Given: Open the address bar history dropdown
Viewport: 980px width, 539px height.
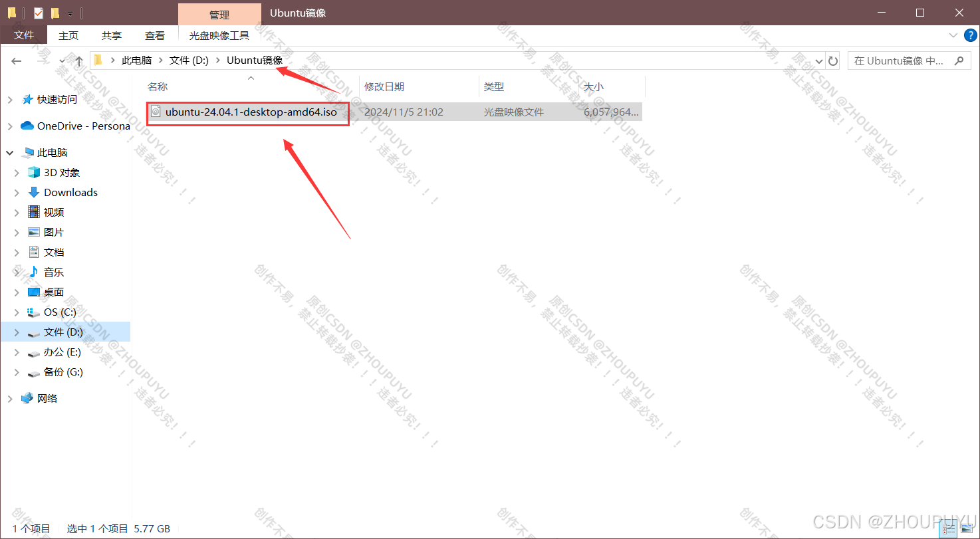Looking at the screenshot, I should (818, 60).
